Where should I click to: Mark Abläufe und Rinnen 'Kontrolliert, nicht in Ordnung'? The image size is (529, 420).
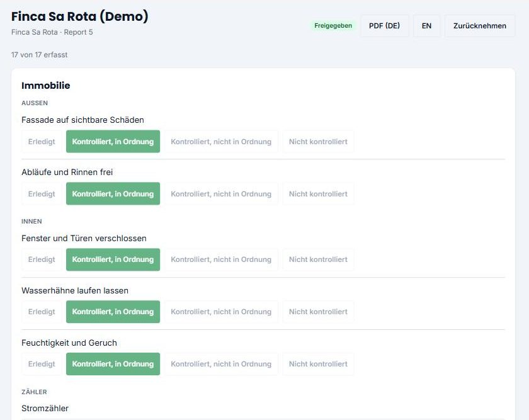point(221,194)
